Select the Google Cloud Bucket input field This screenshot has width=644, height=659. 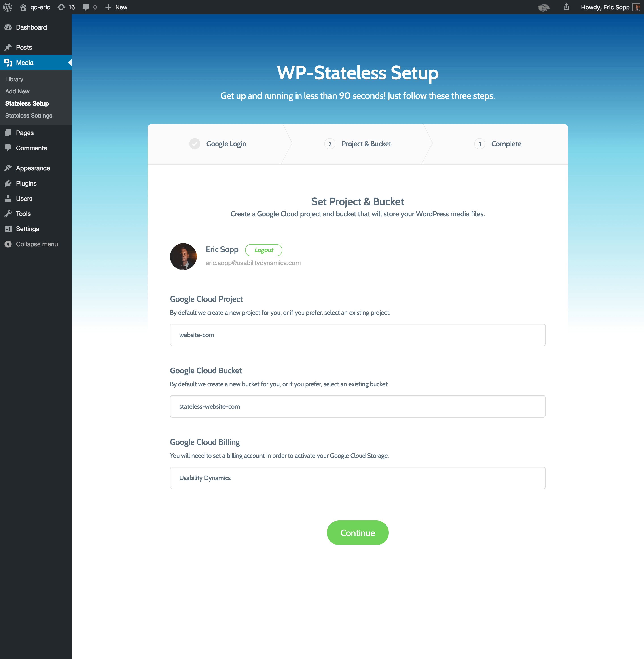coord(357,406)
